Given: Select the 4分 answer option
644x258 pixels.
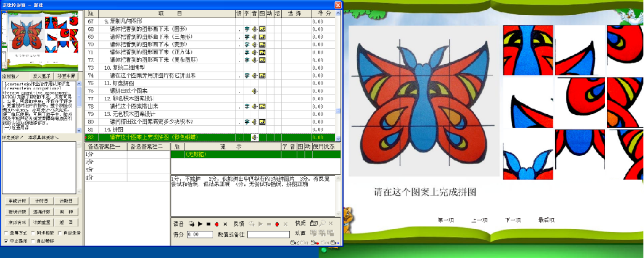Looking at the screenshot, I should pos(106,177).
